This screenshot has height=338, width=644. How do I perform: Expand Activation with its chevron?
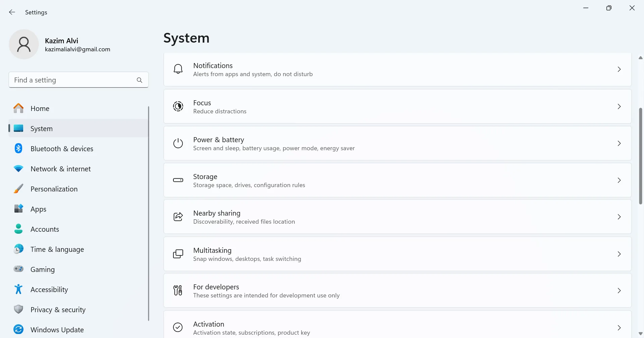point(619,328)
